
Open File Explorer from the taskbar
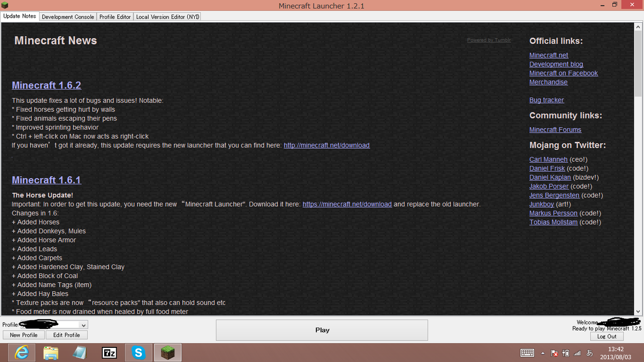51,353
